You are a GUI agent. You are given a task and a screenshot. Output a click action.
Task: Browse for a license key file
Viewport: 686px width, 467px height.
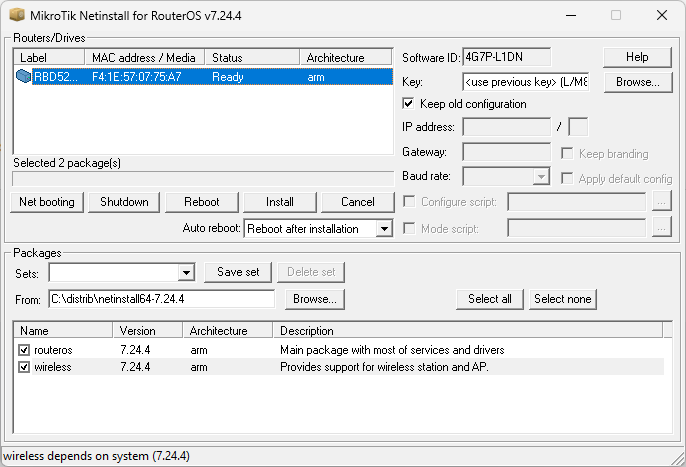[638, 82]
